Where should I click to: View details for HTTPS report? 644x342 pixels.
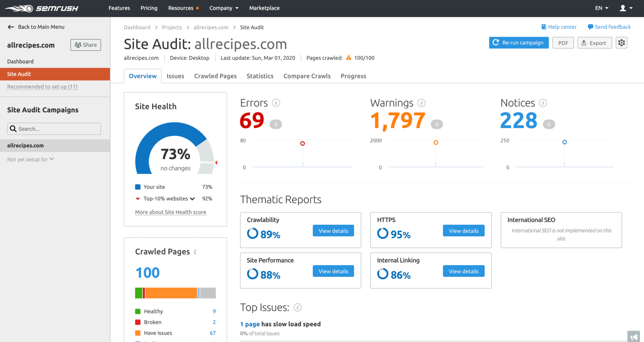click(x=464, y=231)
